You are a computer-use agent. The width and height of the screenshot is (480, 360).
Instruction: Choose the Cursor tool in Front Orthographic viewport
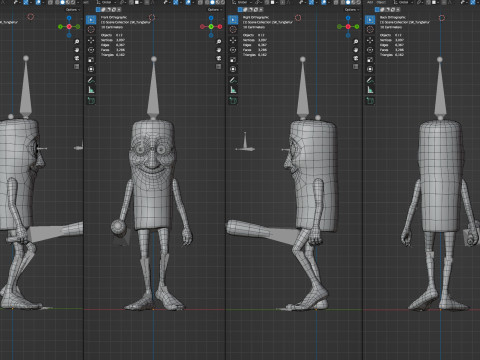[91, 29]
